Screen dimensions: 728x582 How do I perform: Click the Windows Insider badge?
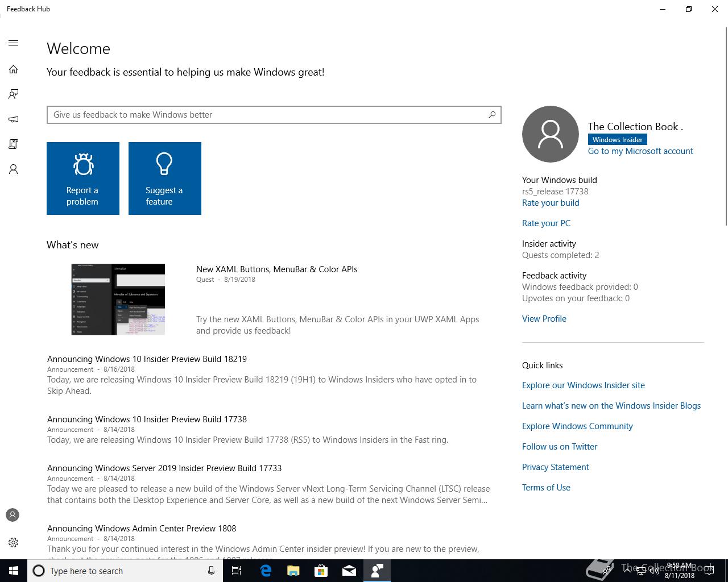(x=617, y=139)
